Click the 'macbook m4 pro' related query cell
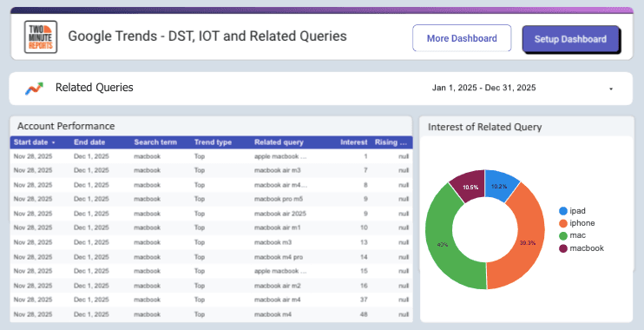644x330 pixels. [x=279, y=257]
